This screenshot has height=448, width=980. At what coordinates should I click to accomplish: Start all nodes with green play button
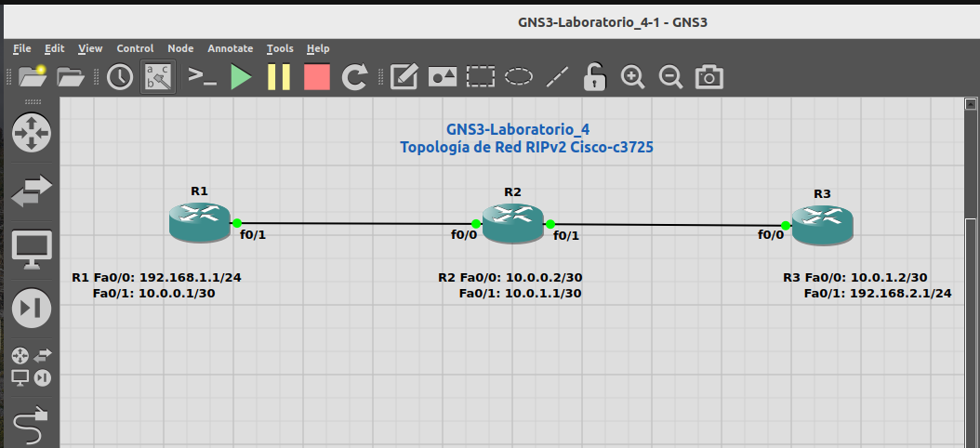[x=241, y=77]
